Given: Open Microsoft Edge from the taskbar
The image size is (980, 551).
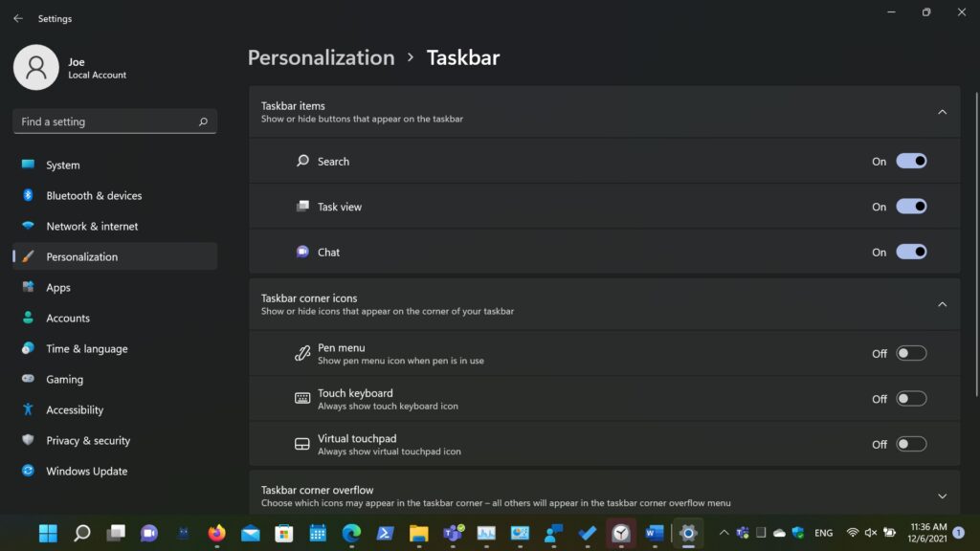Looking at the screenshot, I should pyautogui.click(x=351, y=533).
